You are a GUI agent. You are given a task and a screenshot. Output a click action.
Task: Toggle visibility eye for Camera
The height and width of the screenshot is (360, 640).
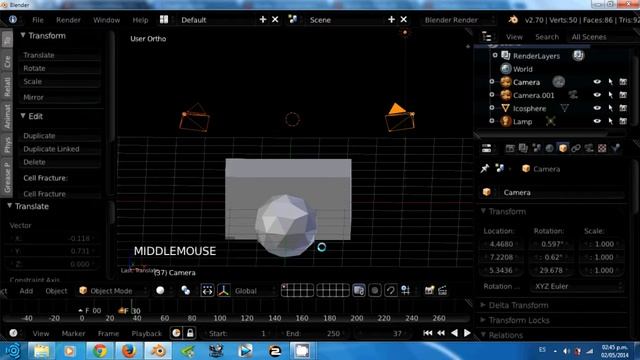coord(597,82)
